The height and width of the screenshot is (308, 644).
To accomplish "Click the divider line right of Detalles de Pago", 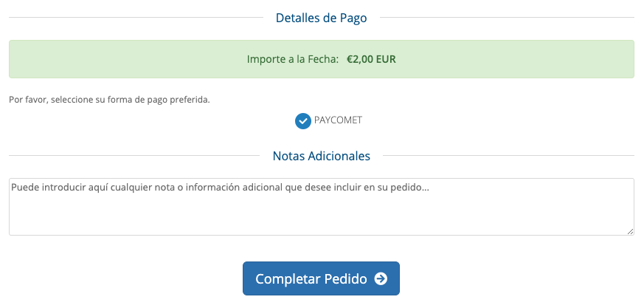I will (507, 18).
